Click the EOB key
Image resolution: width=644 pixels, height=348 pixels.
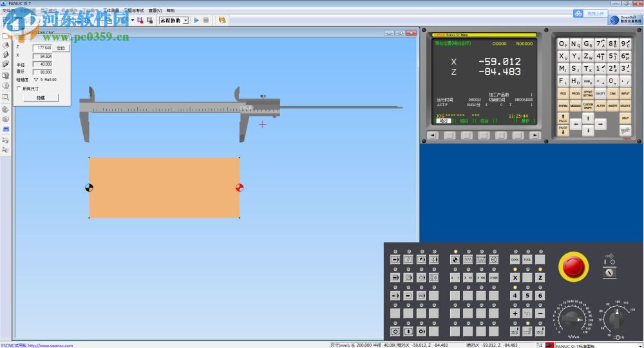[588, 81]
